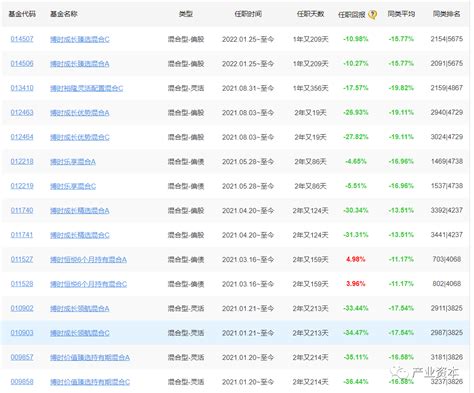Select the -17.57% return value
The image size is (474, 393).
[x=356, y=88]
